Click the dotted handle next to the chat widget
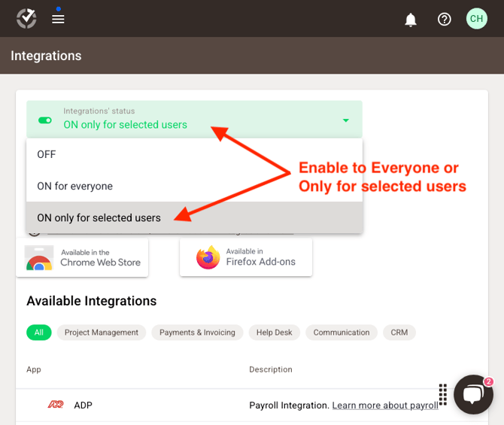The height and width of the screenshot is (425, 504). coord(443,394)
